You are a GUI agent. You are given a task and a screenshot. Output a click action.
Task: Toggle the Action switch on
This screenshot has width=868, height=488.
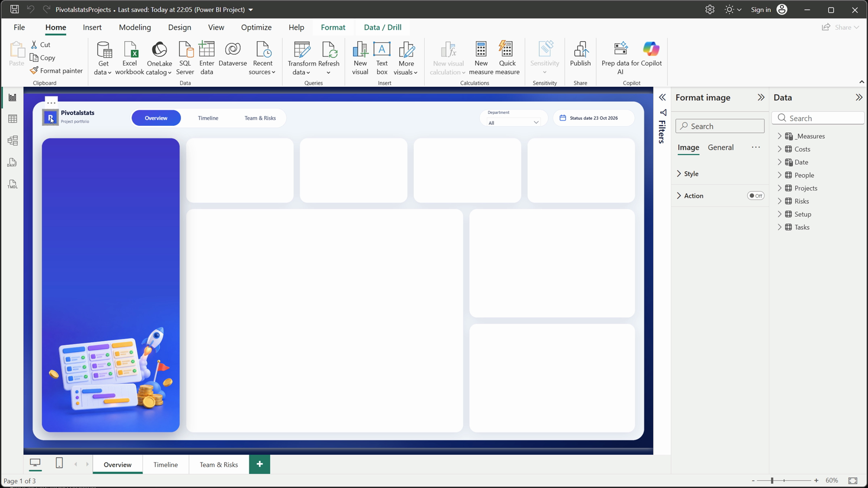point(756,196)
